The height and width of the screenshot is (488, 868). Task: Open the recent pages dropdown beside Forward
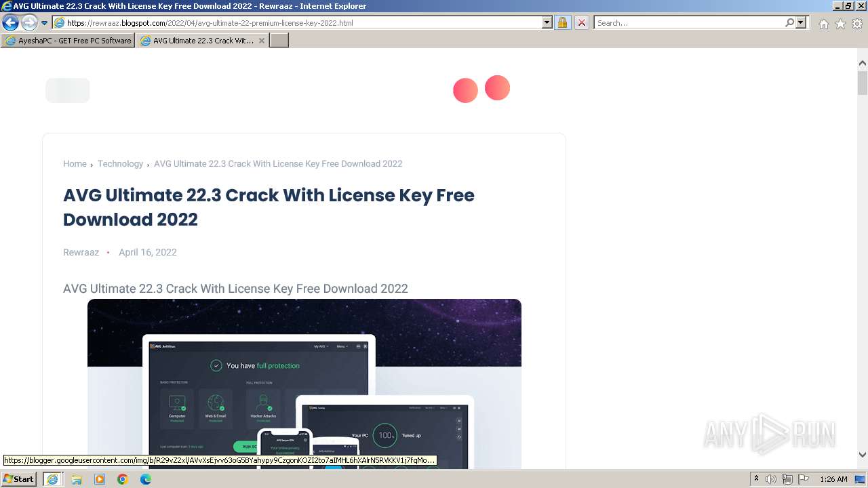coord(44,23)
